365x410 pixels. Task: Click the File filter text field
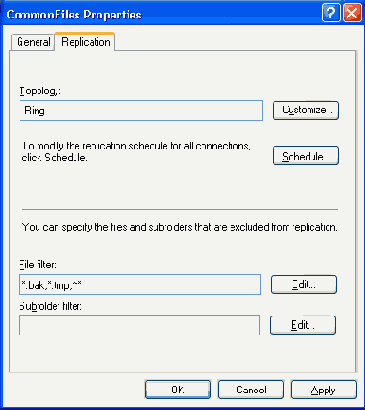pos(140,285)
